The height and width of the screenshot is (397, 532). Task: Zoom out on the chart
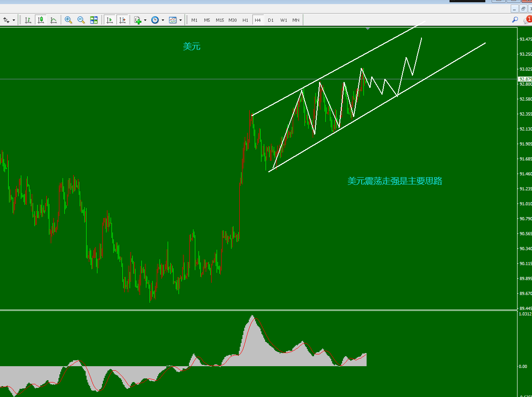(x=81, y=20)
